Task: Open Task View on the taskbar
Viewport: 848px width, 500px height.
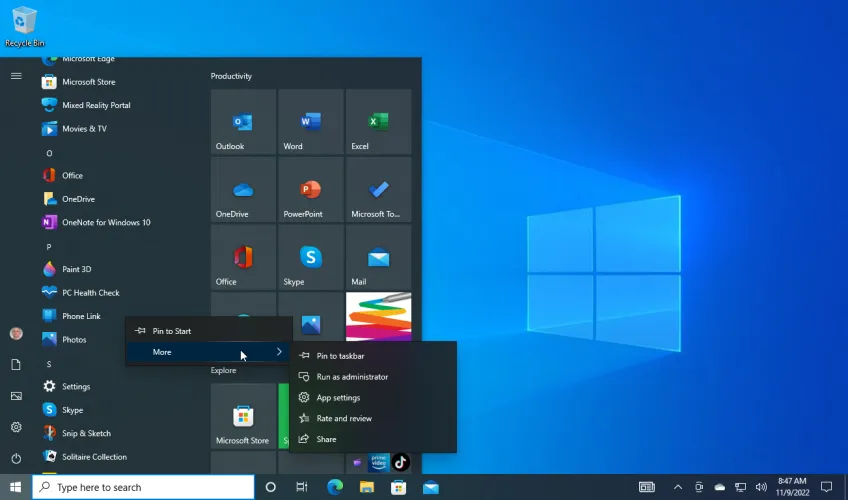Action: 301,487
